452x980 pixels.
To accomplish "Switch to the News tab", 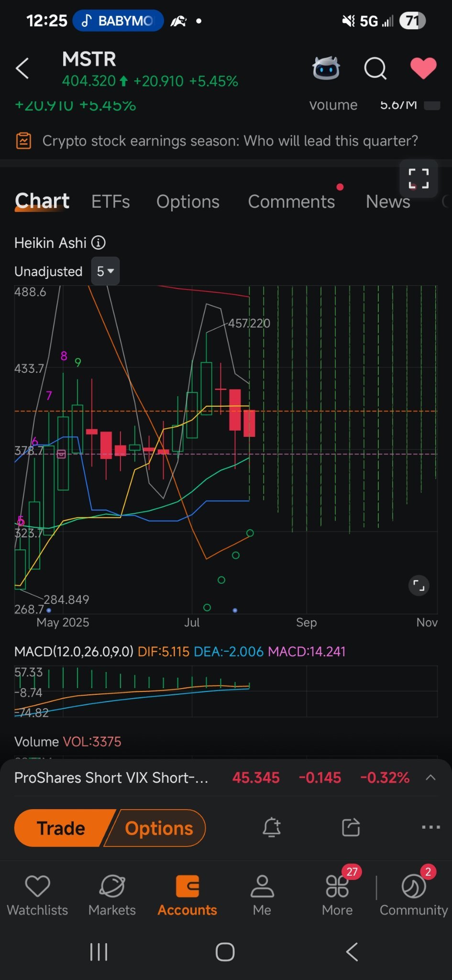I will click(388, 201).
